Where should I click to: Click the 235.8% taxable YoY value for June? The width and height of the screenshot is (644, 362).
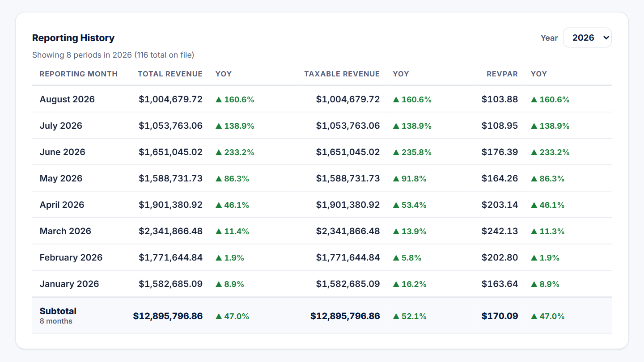(x=412, y=152)
